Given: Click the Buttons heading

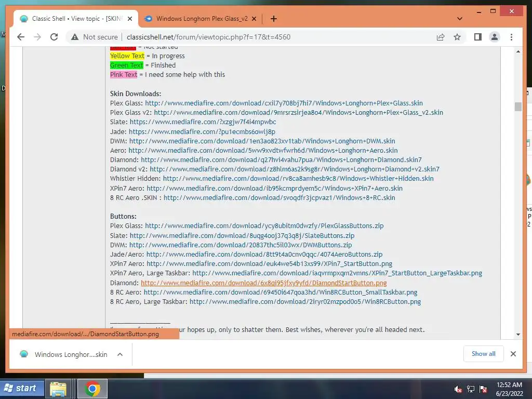Looking at the screenshot, I should [123, 216].
